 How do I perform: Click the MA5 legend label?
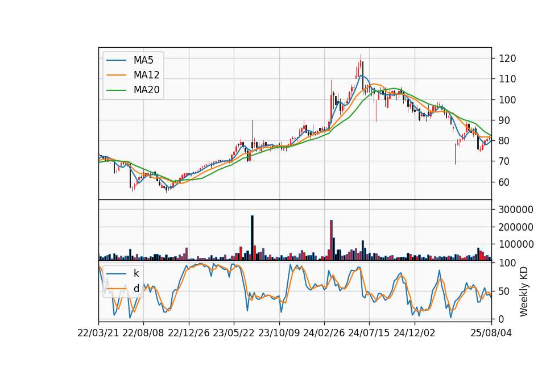pos(143,60)
